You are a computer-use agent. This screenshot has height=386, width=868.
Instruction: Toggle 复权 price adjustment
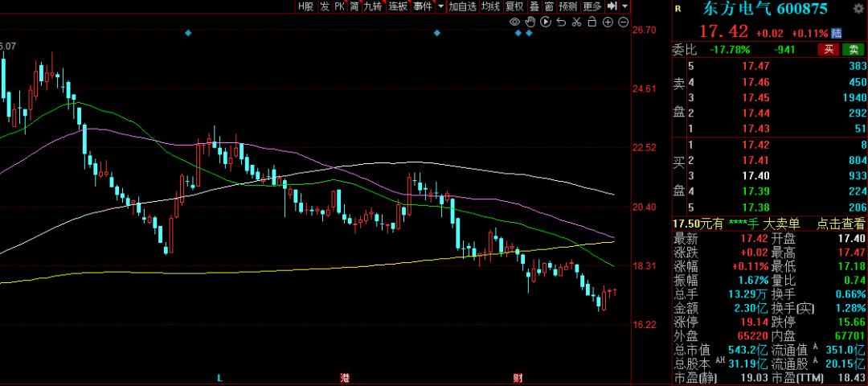514,6
